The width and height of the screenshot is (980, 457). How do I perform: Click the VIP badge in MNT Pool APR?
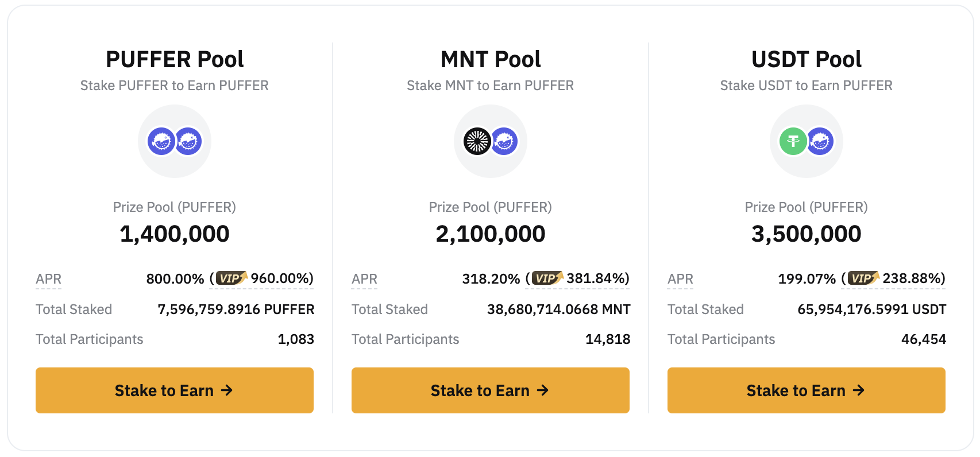click(x=547, y=278)
